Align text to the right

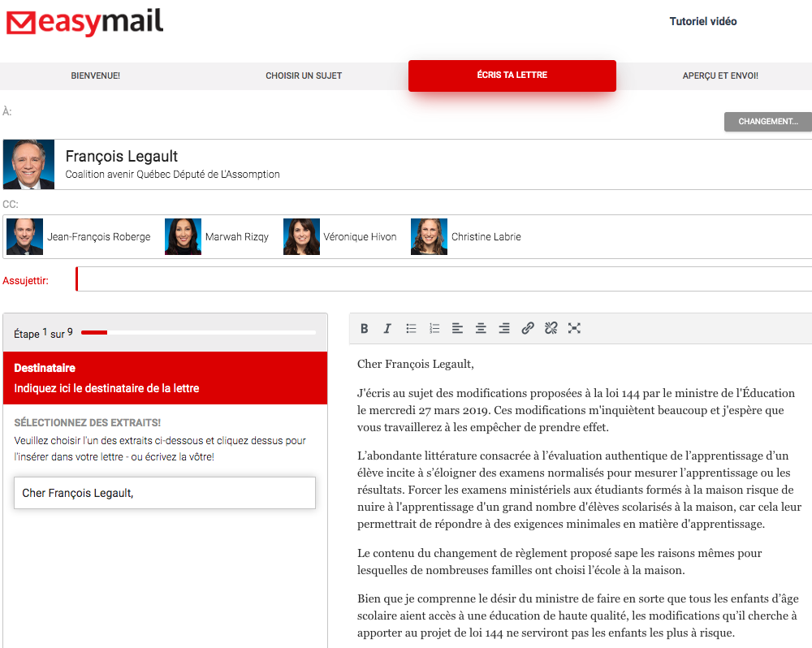coord(504,328)
